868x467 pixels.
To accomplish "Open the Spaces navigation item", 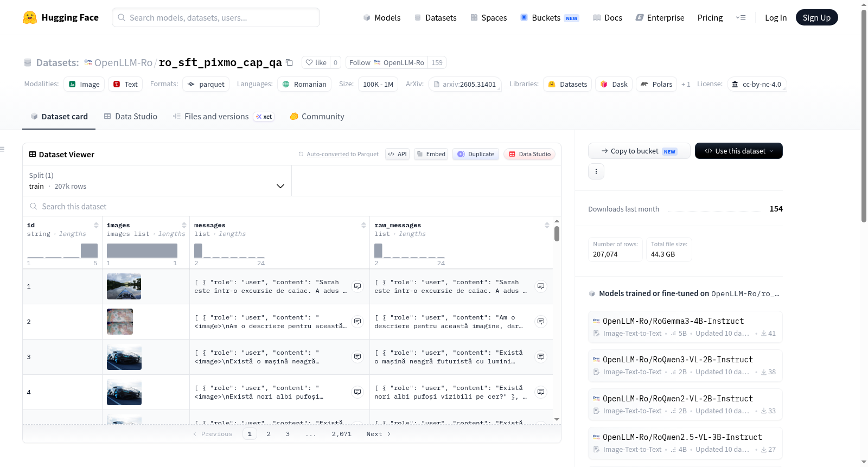I will tap(488, 17).
